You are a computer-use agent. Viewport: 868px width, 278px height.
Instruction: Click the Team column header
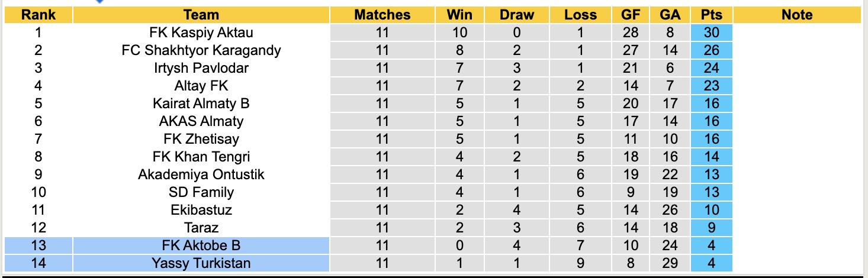click(x=201, y=15)
